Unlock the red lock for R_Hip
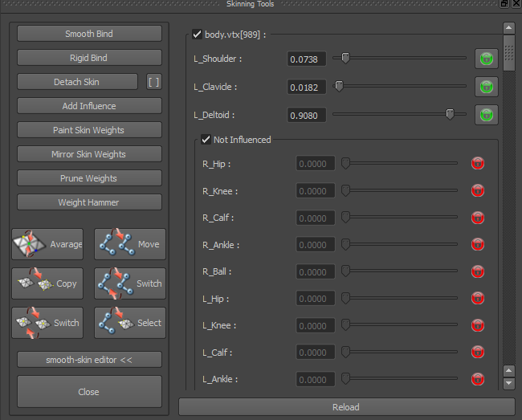 point(478,163)
